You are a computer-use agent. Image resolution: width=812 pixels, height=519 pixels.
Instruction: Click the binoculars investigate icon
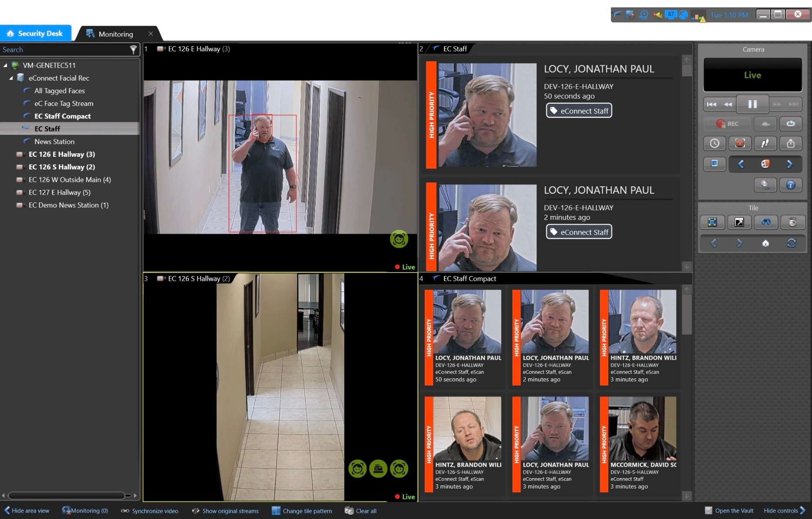point(765,222)
